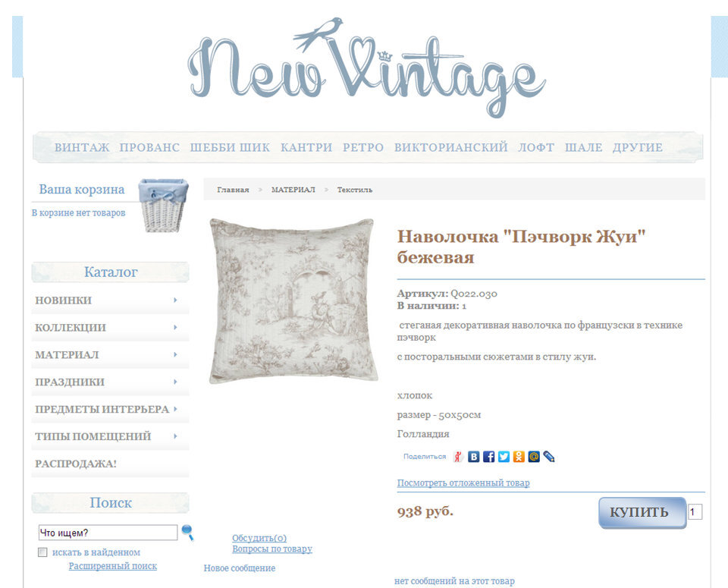Expand the НОВИНКИ catalog arrow
The image size is (728, 588).
pos(175,300)
